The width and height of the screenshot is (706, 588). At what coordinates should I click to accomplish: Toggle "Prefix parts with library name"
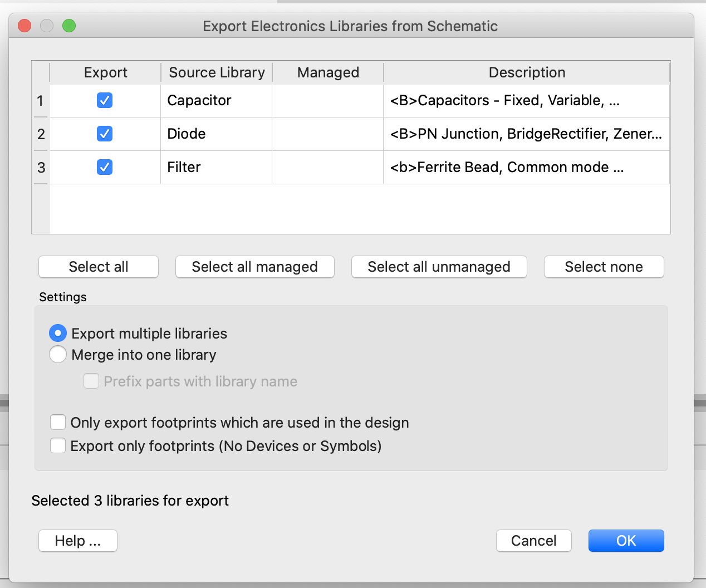91,381
